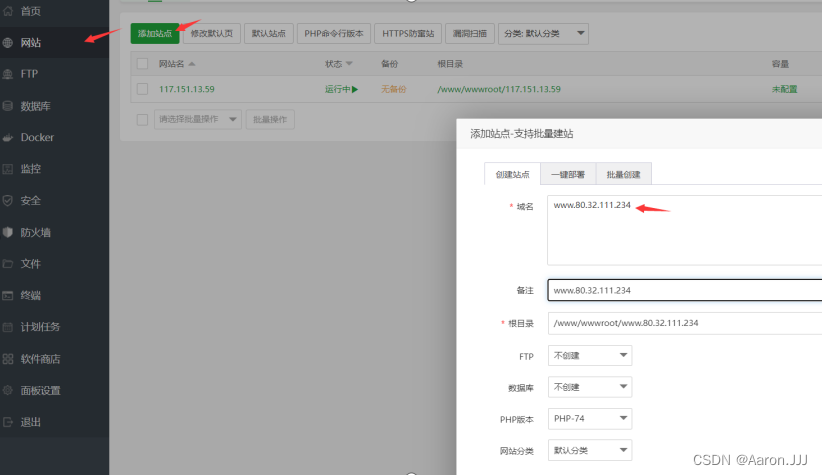This screenshot has width=822, height=475.
Task: Click the globe icon next to 网站
Action: [9, 43]
